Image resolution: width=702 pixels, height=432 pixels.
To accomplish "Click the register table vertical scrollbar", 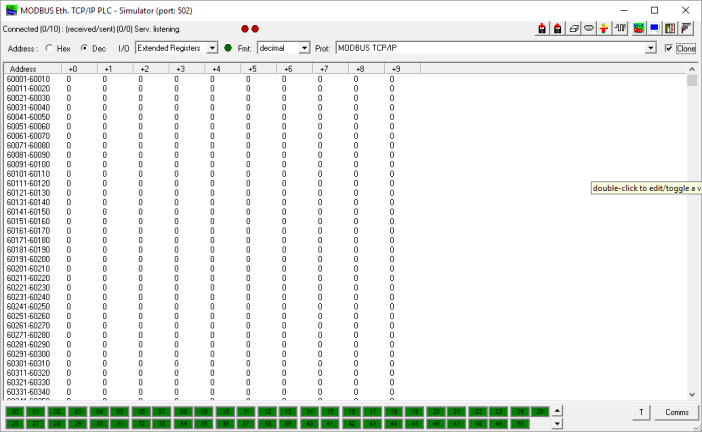I will 692,240.
